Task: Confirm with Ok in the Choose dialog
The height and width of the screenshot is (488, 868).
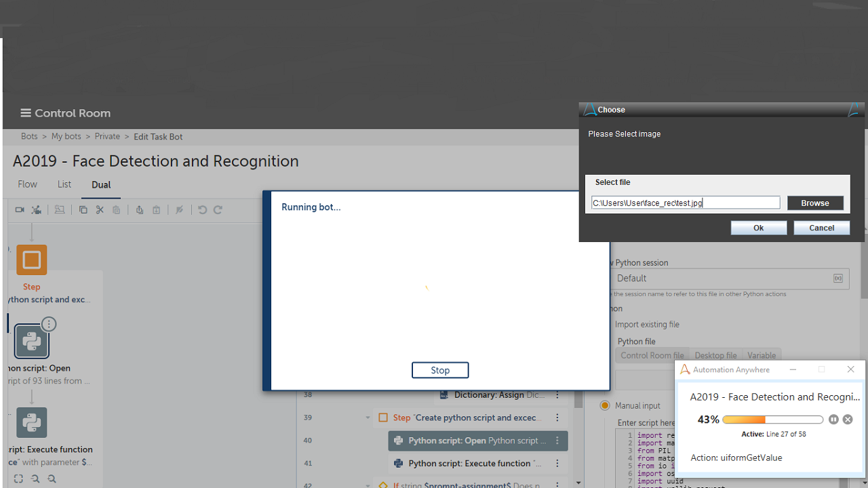Action: coord(759,228)
